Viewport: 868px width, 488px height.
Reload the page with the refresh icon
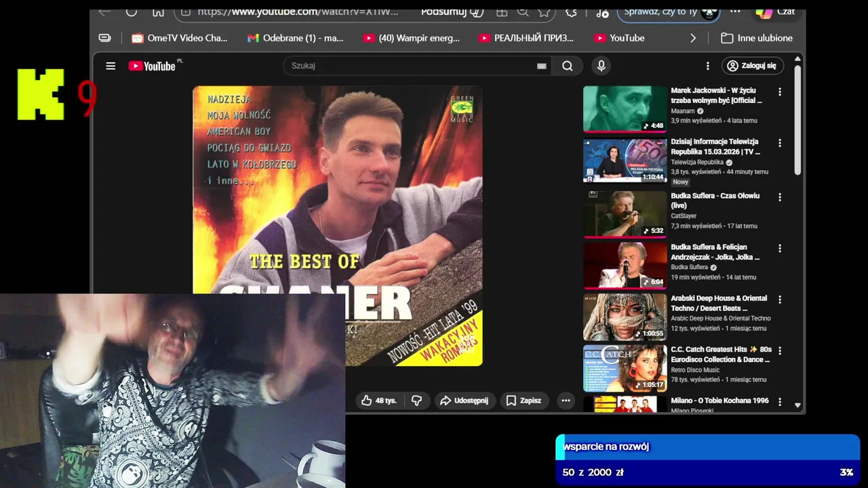click(132, 12)
